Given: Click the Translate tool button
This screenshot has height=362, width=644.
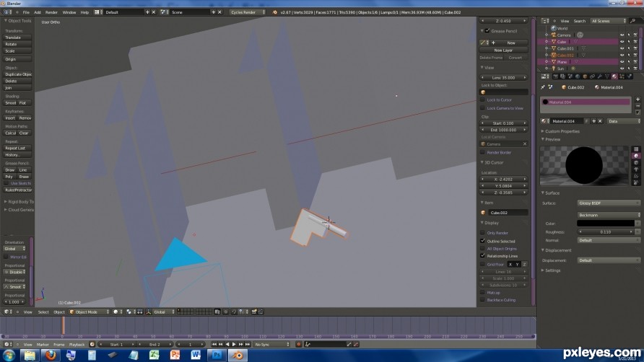Looking at the screenshot, I should point(17,37).
